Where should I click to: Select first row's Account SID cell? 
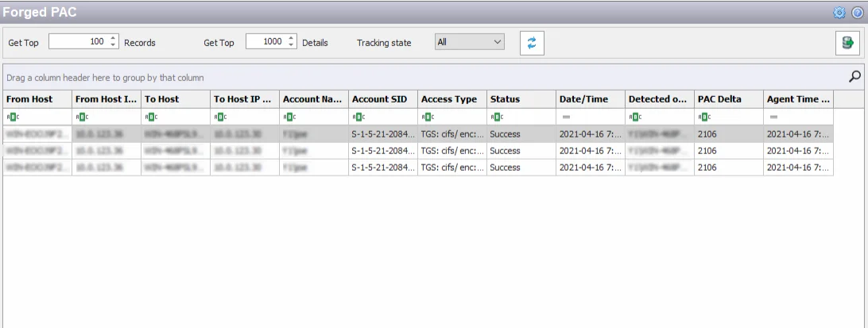[383, 134]
